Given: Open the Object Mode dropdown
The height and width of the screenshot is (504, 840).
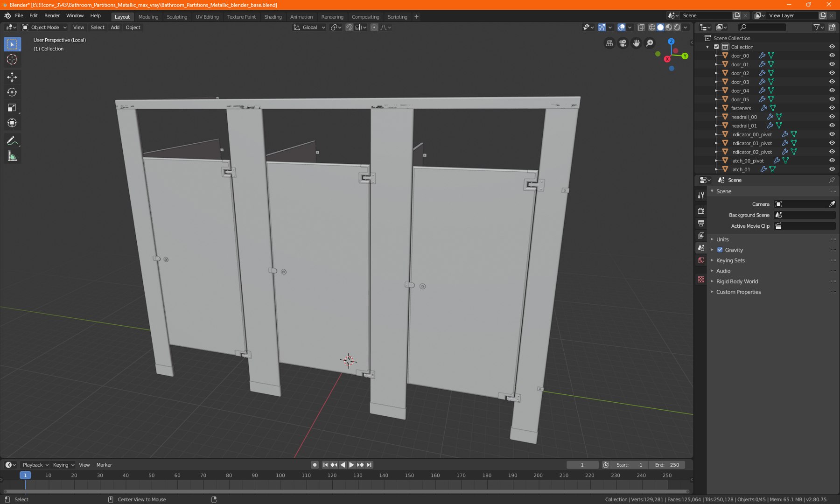Looking at the screenshot, I should [45, 28].
